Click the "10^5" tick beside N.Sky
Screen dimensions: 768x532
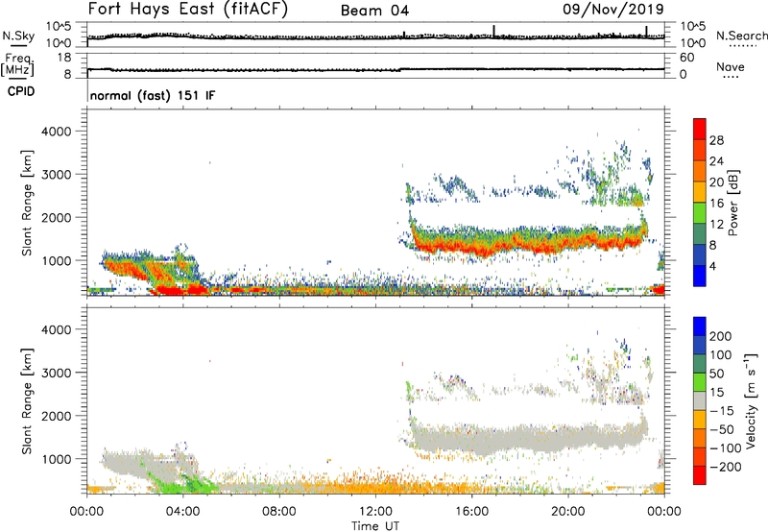[59, 26]
